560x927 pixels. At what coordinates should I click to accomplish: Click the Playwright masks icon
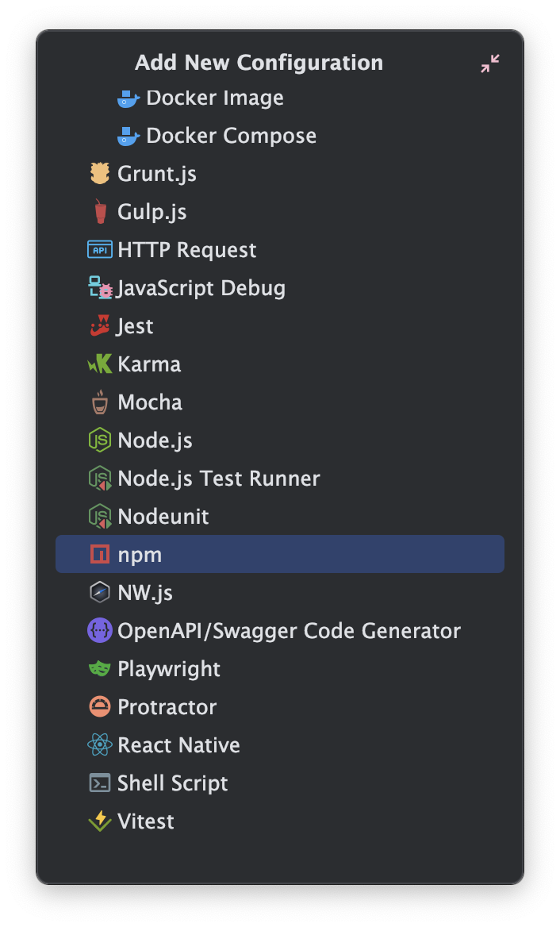(x=100, y=668)
